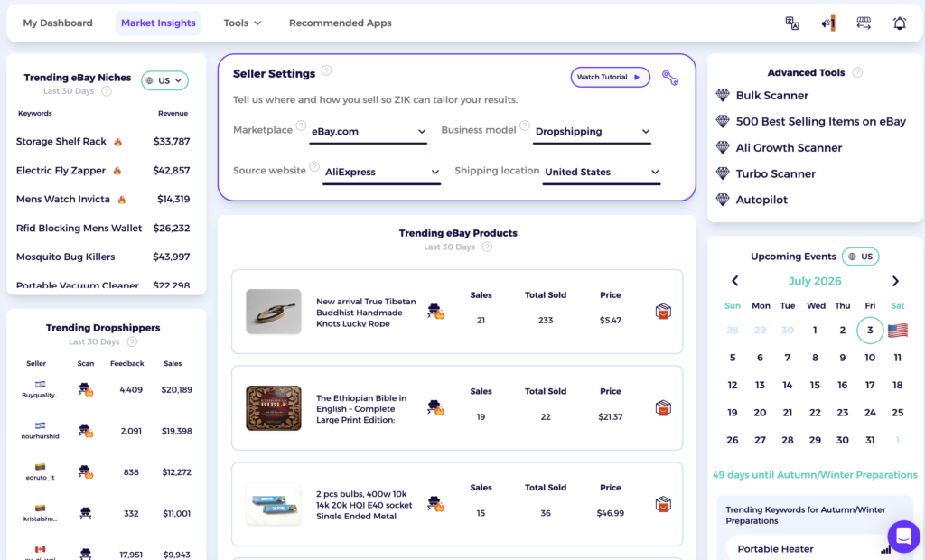Scan seller kristalsho with spy icon
925x560 pixels.
[86, 513]
